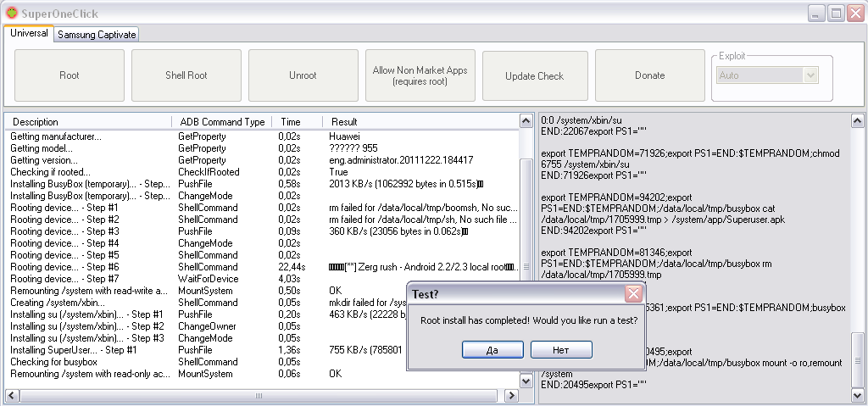Screen dimensions: 868x406
Task: Select the 'Getting model...' row
Action: 263,148
